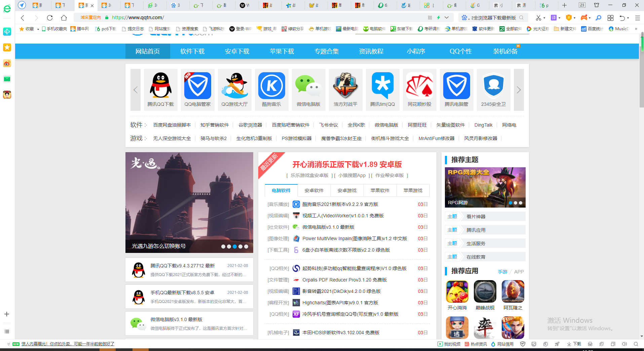
Task: Add a sidebar app with plus icon
Action: tap(7, 314)
